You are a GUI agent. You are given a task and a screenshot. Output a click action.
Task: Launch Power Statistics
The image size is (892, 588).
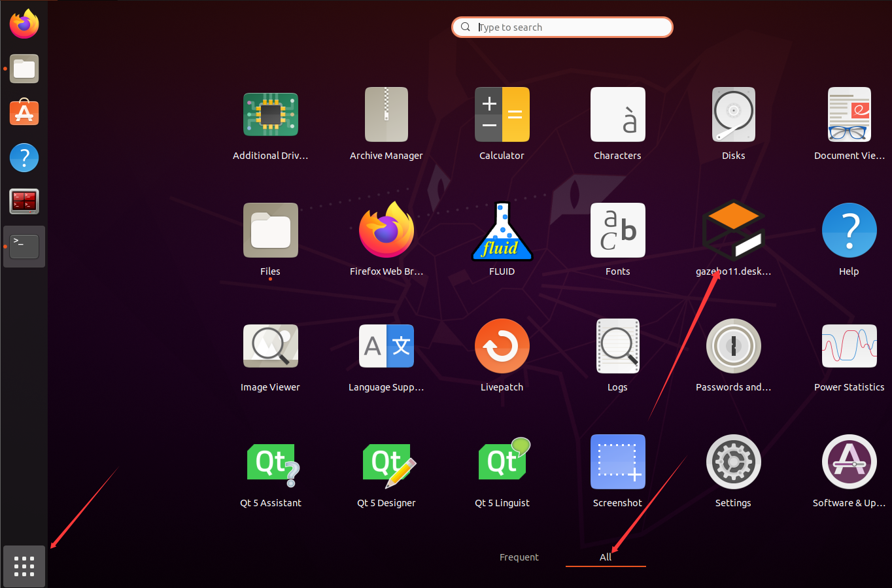click(849, 346)
